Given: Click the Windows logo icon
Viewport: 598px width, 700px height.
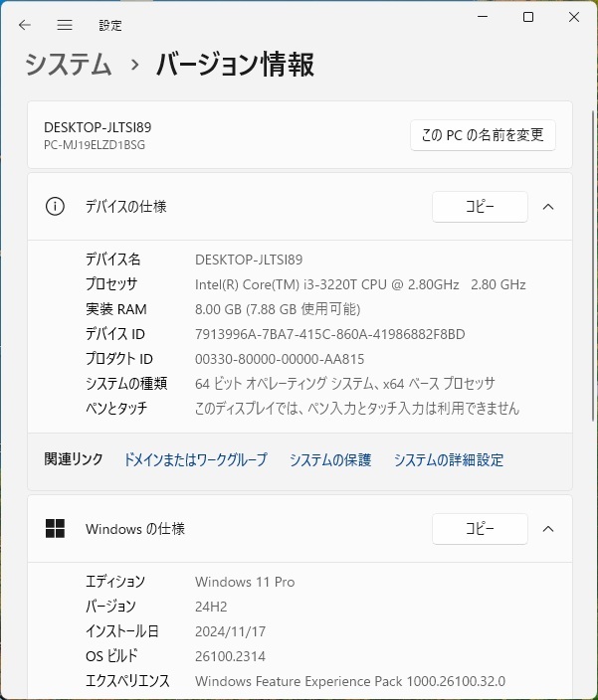Looking at the screenshot, I should pos(55,529).
